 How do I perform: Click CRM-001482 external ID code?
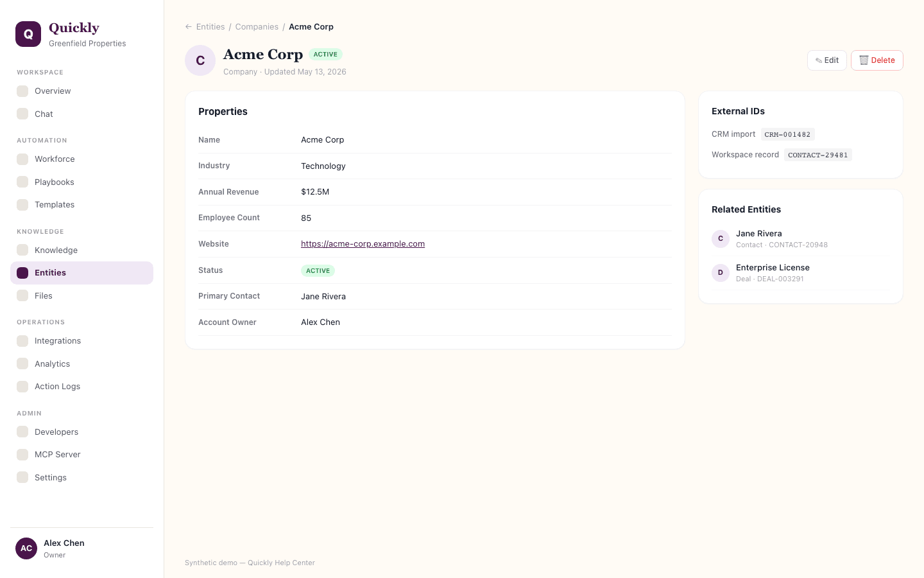[787, 135]
